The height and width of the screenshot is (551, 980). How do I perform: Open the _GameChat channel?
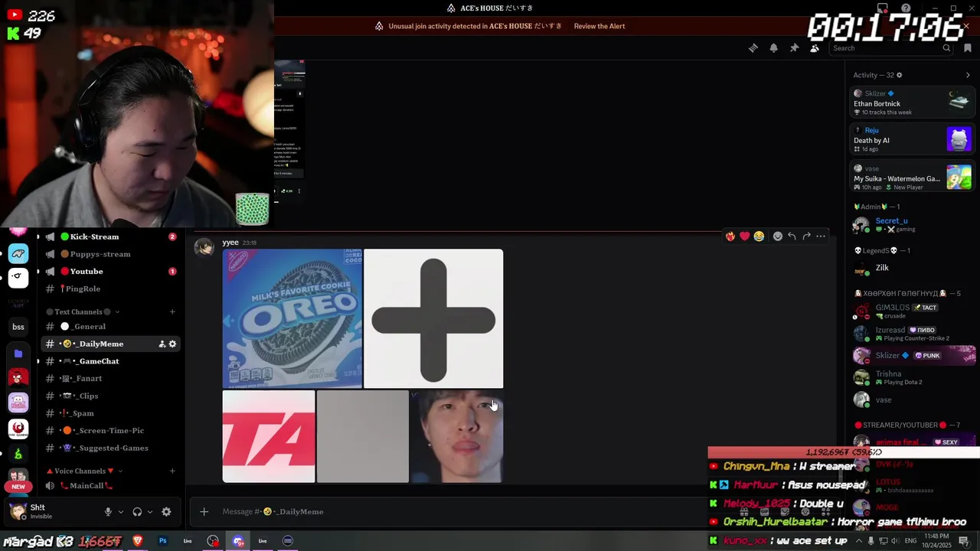(109, 361)
